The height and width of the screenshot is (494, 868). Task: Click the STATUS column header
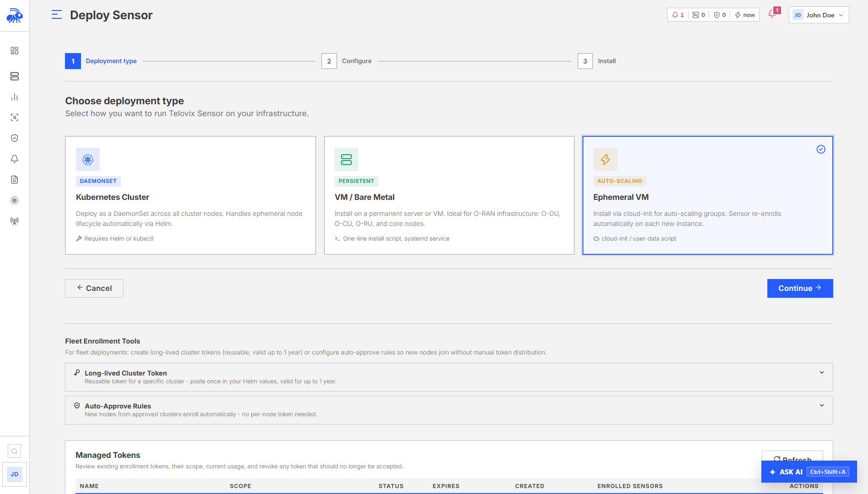click(x=391, y=486)
